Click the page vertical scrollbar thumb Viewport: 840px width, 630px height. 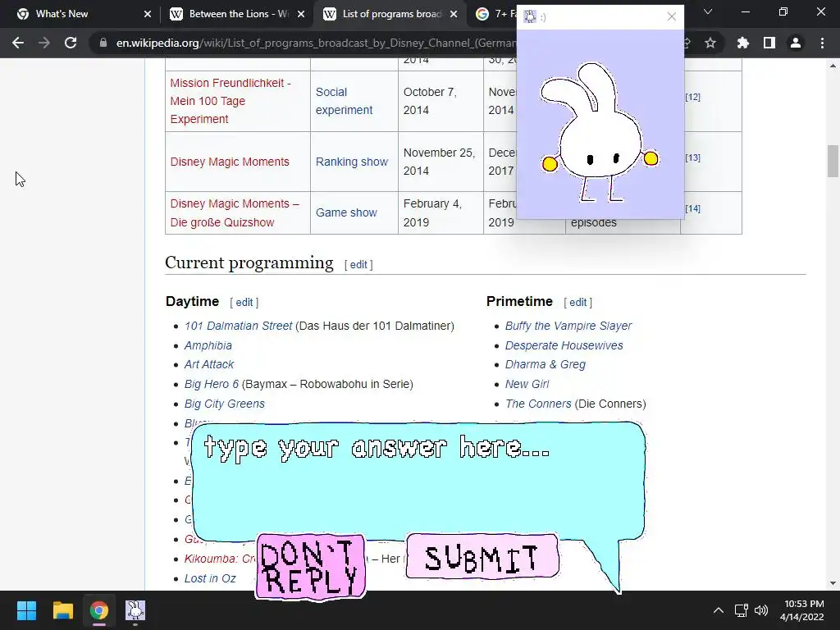(833, 161)
